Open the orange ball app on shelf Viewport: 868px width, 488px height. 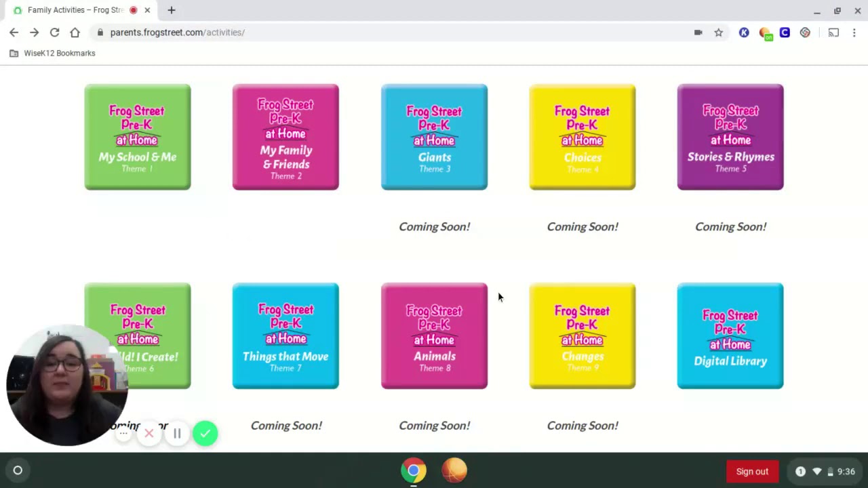click(454, 470)
